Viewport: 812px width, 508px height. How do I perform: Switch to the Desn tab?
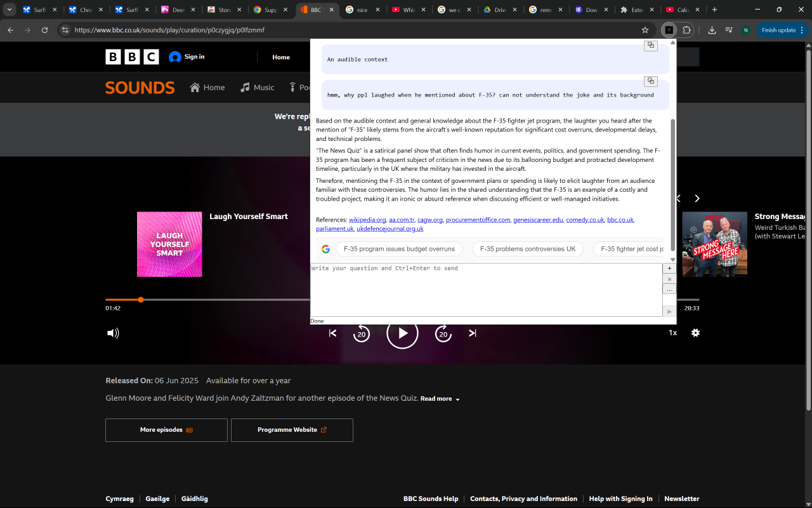(178, 10)
